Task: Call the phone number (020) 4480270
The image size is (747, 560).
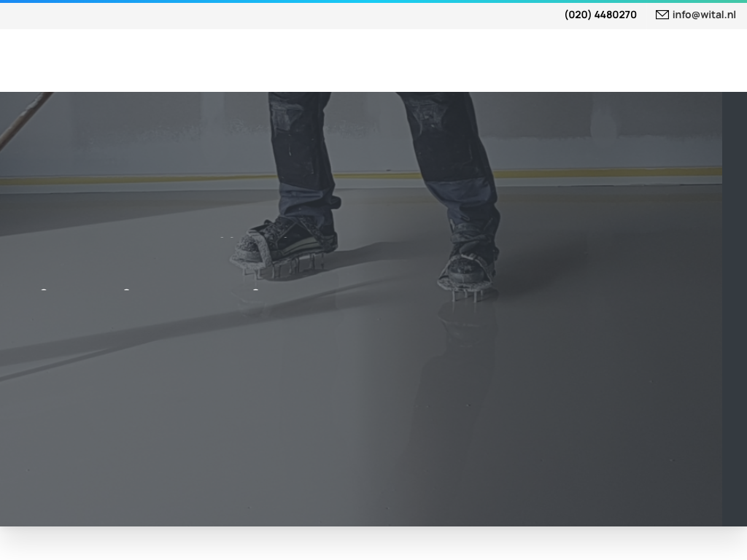Action: 600,15
